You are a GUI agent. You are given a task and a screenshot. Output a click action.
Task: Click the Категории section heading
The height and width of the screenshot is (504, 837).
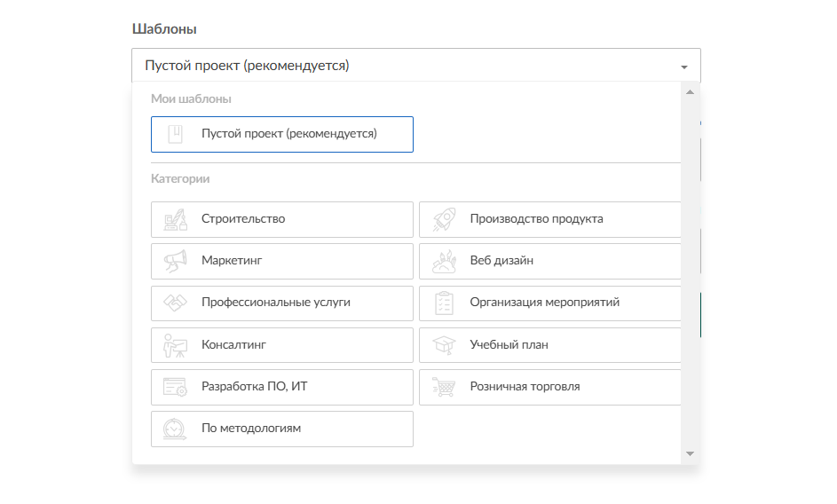pyautogui.click(x=180, y=179)
